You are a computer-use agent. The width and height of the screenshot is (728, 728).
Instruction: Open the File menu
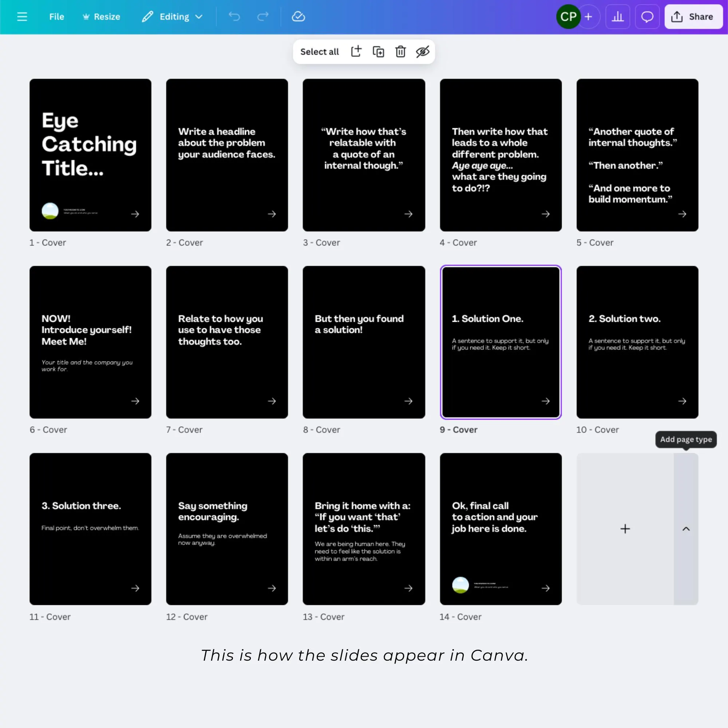click(x=56, y=17)
